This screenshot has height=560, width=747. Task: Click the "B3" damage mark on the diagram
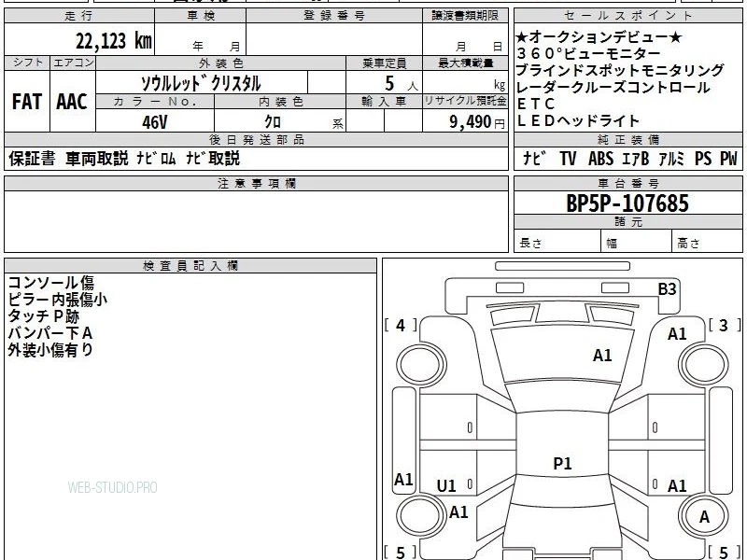tap(667, 289)
